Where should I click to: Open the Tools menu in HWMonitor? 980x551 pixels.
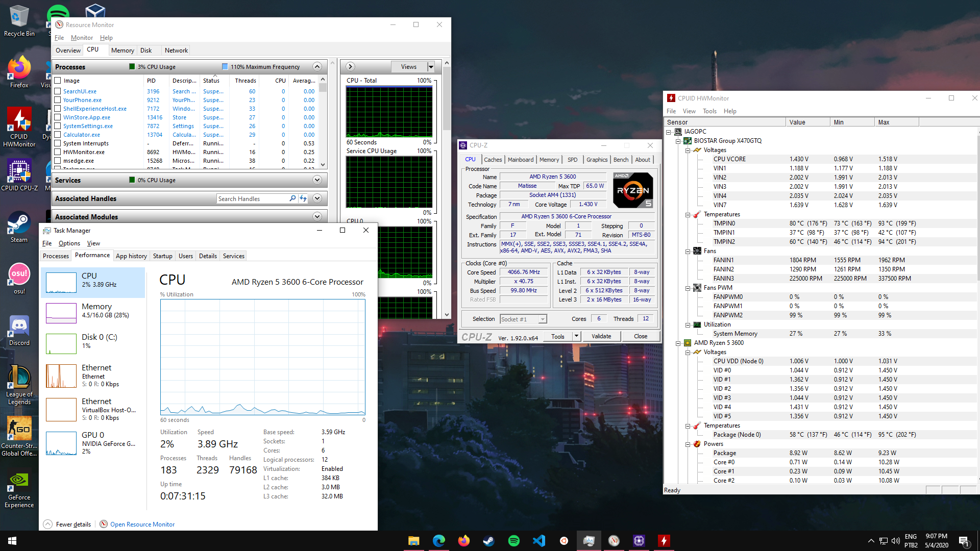[709, 111]
